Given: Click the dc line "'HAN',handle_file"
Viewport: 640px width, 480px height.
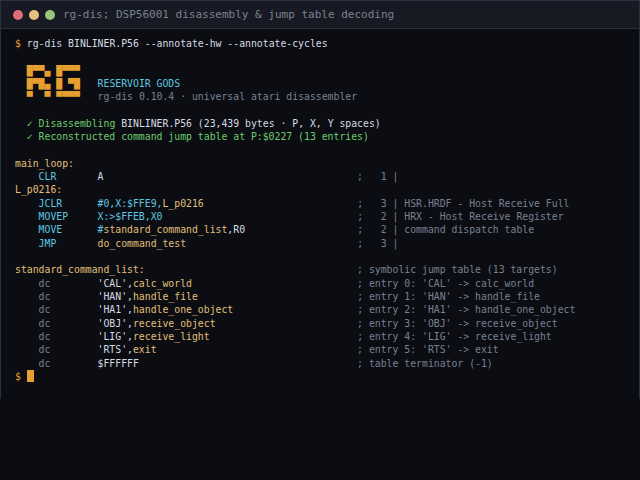Looking at the screenshot, I should pyautogui.click(x=147, y=296).
